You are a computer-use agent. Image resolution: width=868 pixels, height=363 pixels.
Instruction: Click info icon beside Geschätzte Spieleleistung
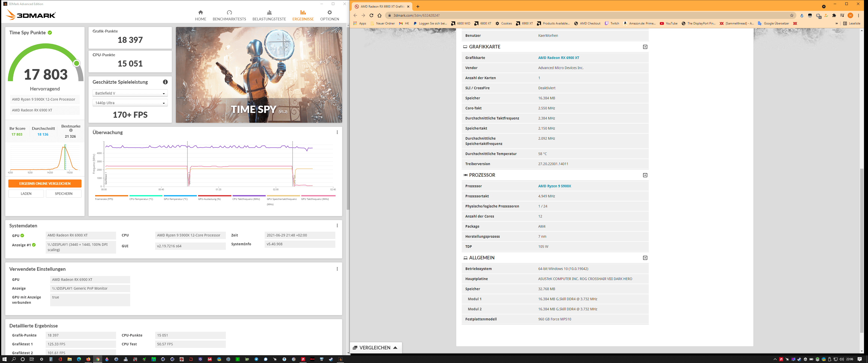click(165, 82)
